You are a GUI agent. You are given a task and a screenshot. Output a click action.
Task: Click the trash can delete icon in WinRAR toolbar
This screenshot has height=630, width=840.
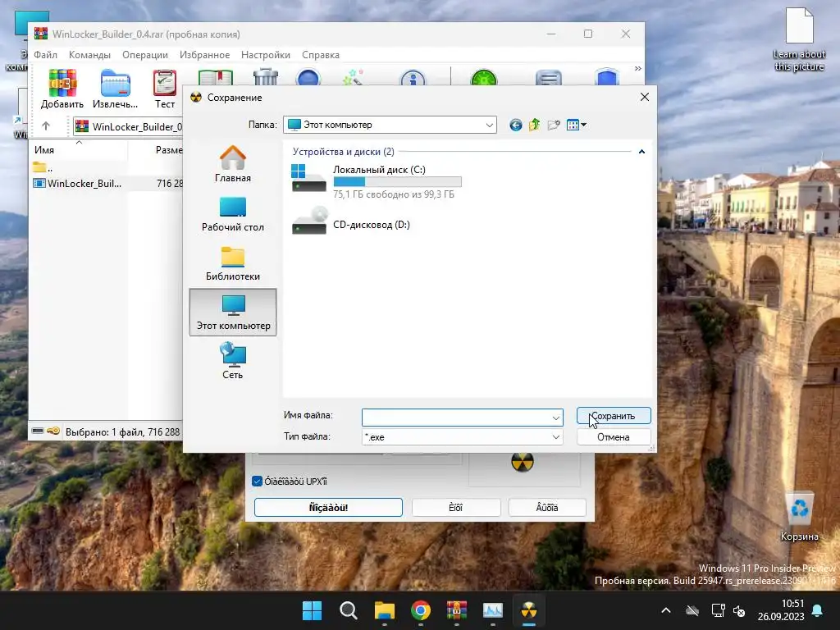tap(266, 76)
